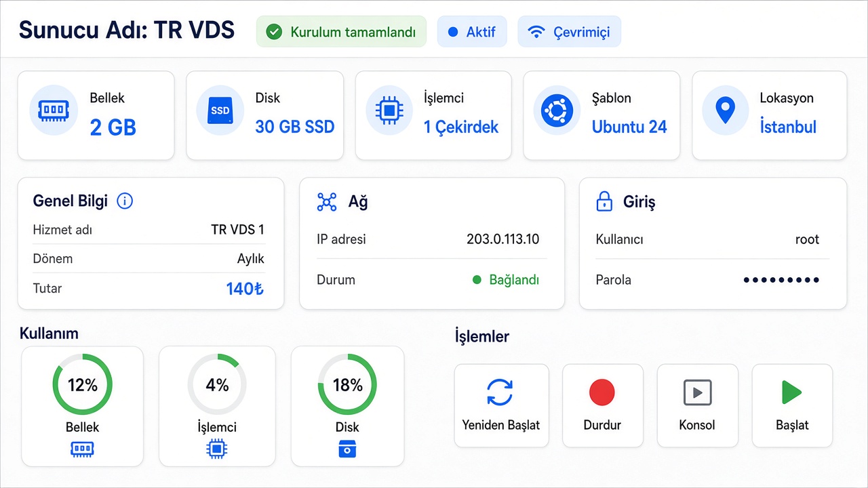Click the İstanbul location value
868x488 pixels.
pyautogui.click(x=788, y=127)
